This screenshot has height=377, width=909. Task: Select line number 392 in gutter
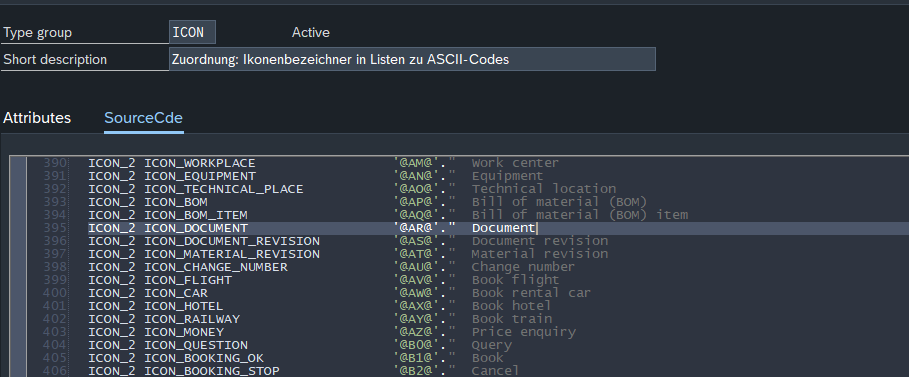click(x=56, y=189)
